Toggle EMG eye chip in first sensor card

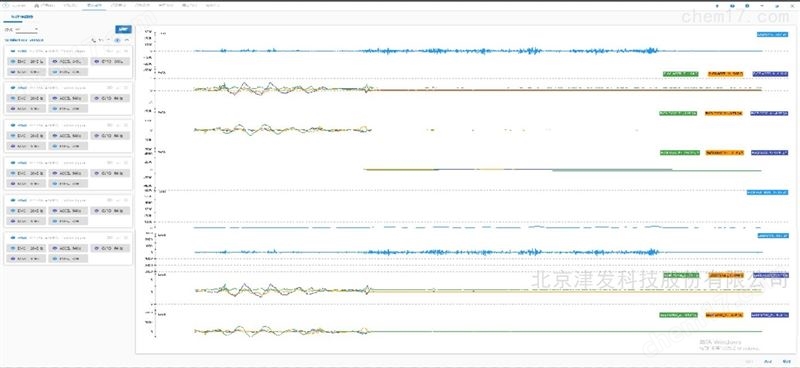[27, 61]
